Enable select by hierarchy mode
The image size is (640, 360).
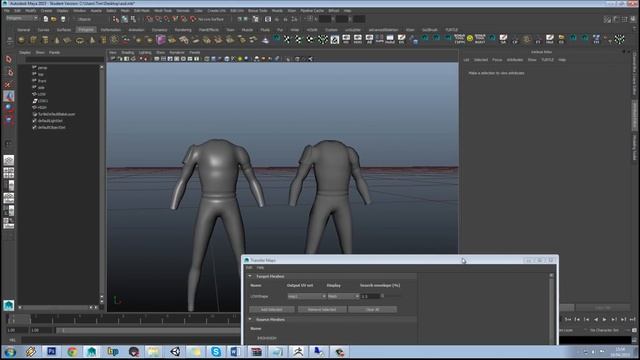tap(116, 19)
